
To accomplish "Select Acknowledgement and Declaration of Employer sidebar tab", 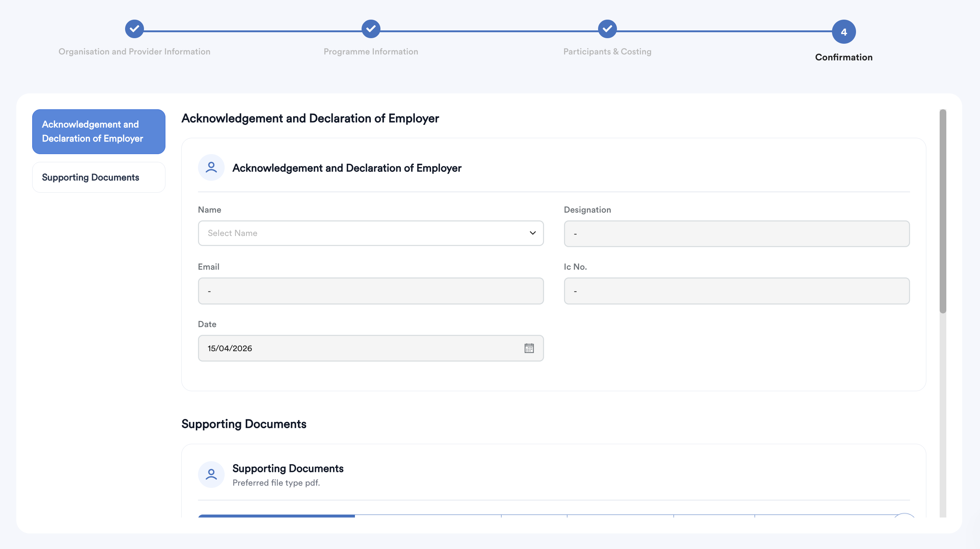I will point(98,132).
